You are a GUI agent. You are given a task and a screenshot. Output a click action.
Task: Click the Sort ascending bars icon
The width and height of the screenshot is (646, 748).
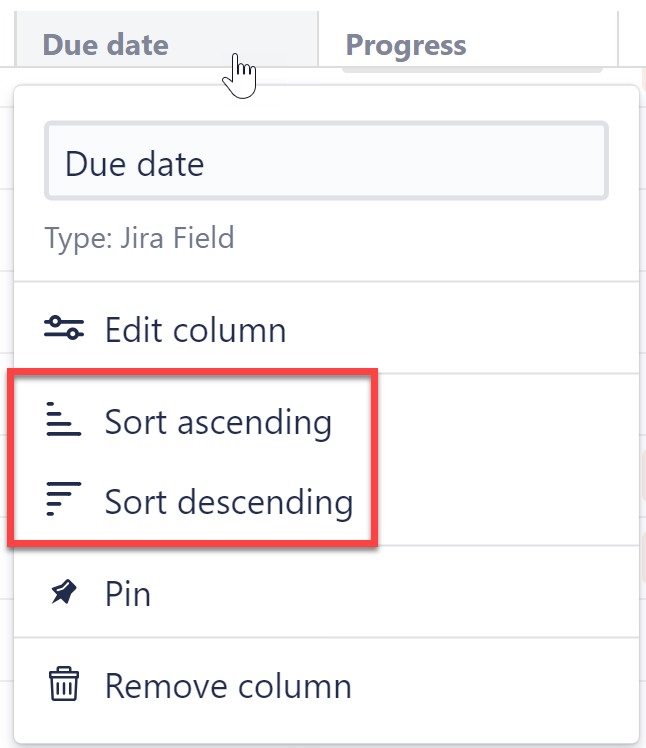click(x=64, y=422)
